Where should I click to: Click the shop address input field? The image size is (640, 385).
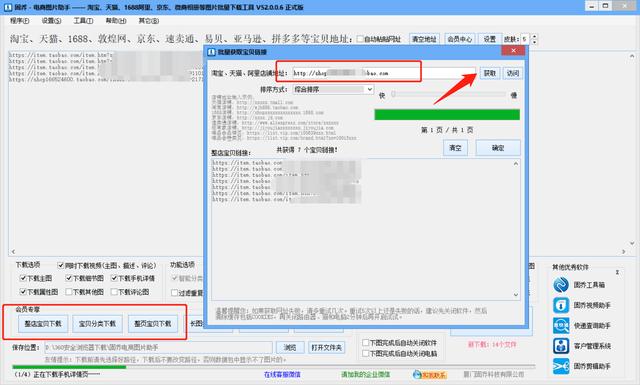click(x=384, y=73)
